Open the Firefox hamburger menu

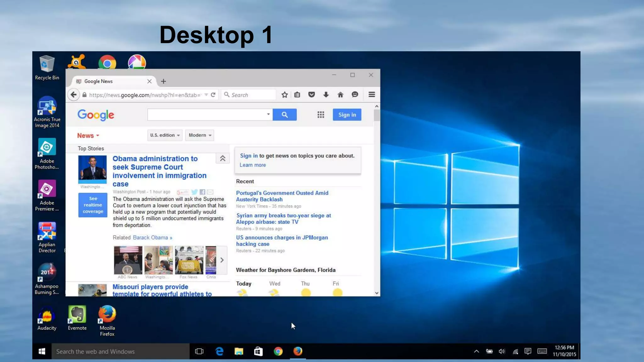coord(372,95)
